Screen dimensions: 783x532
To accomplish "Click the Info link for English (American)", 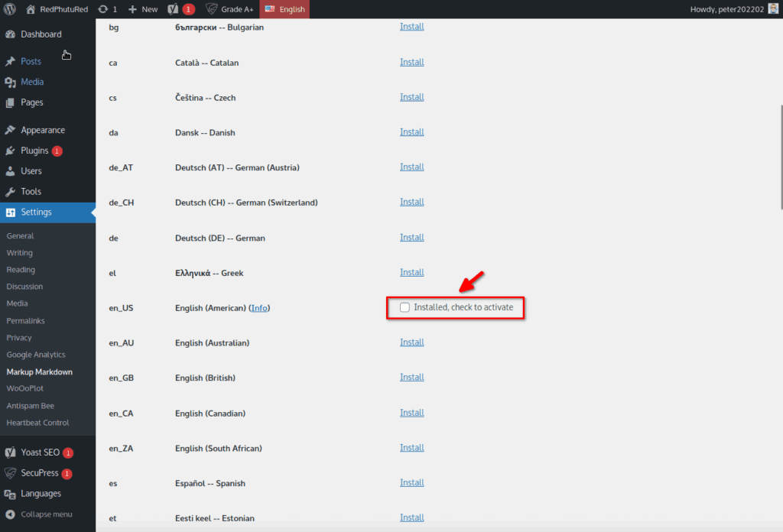I will coord(260,308).
